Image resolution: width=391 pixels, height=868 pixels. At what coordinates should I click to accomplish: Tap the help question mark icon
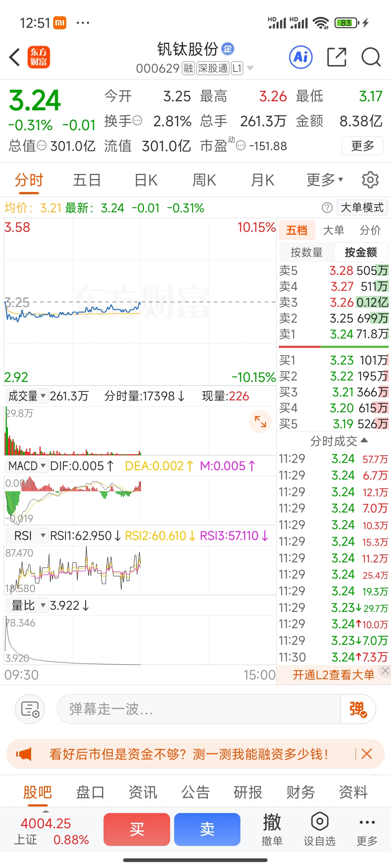[x=327, y=208]
